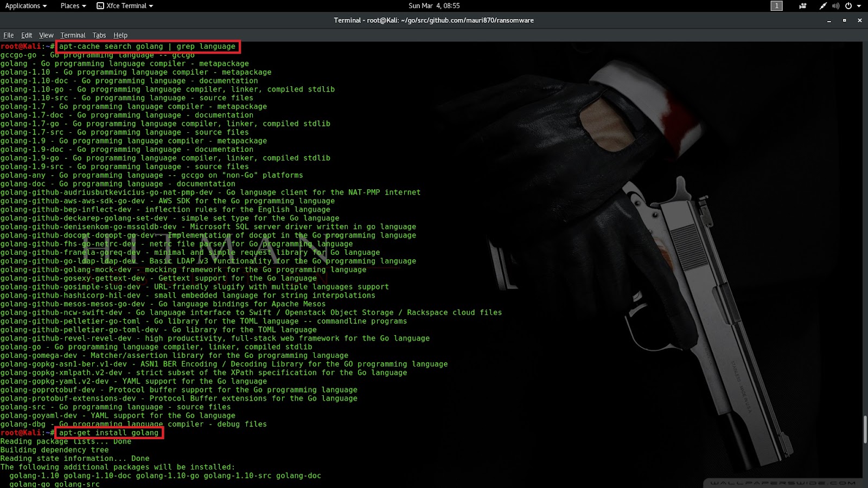This screenshot has width=868, height=488.
Task: Click the 'golang-github-bep-inflect-dev' line
Action: 165,210
